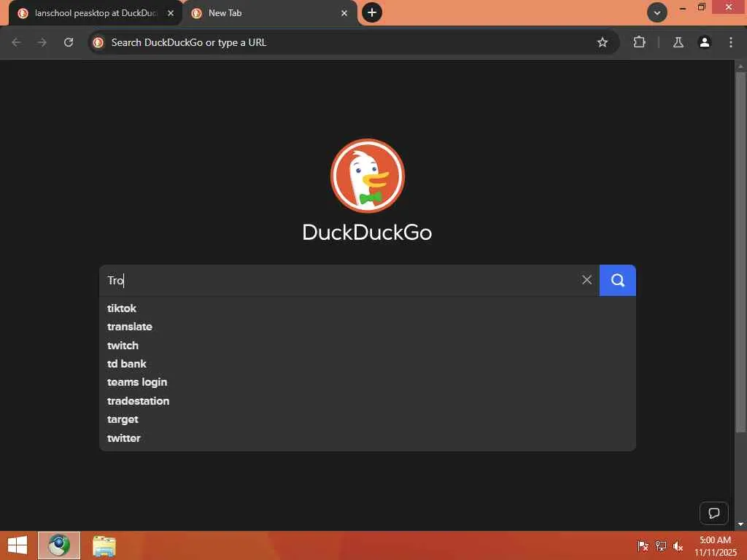Click the Action Center flag tray icon
The image size is (747, 560).
pos(643,545)
